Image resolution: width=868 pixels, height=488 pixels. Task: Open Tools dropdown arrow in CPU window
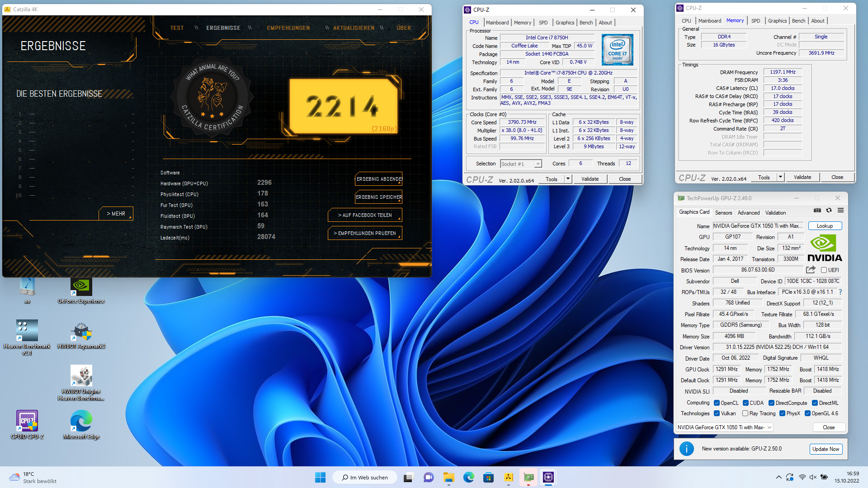568,179
